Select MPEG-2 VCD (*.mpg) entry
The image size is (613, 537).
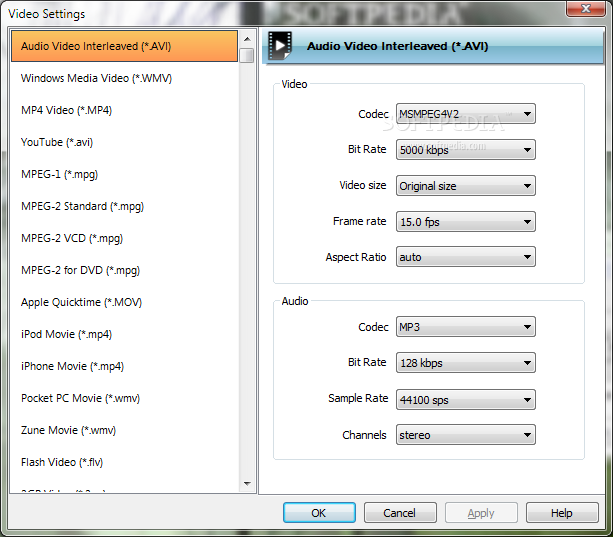point(124,238)
